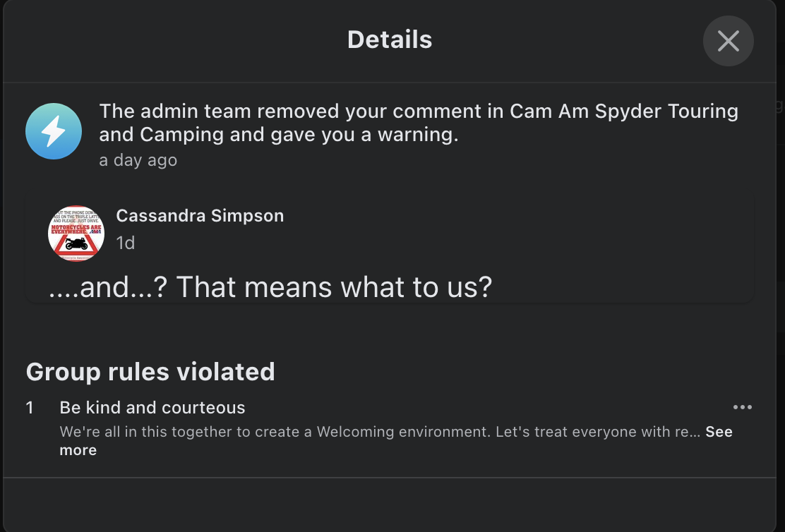Screen dimensions: 785x532
Task: Click the 'Details' dialog title
Action: pos(390,40)
